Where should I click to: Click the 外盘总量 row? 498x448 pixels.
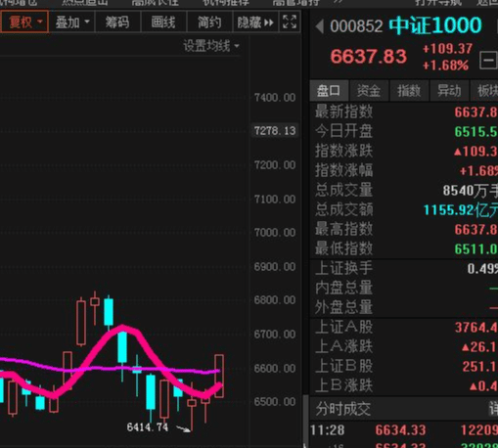point(404,307)
